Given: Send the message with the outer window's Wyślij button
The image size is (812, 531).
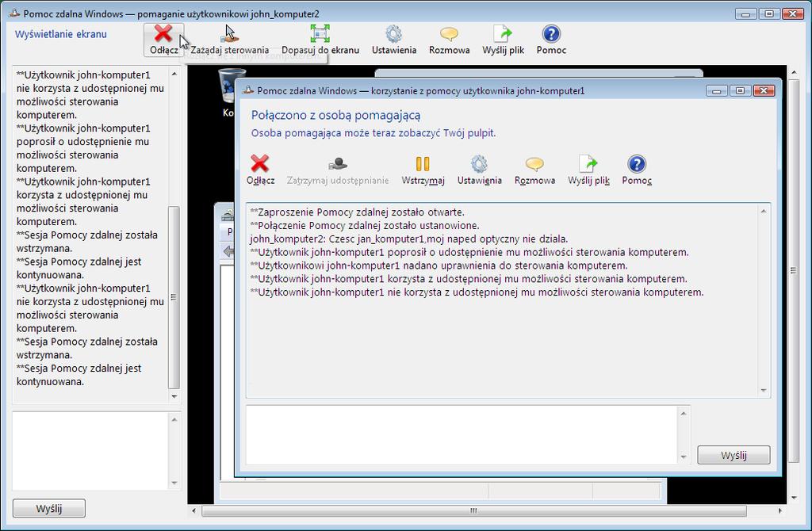Looking at the screenshot, I should click(x=48, y=508).
